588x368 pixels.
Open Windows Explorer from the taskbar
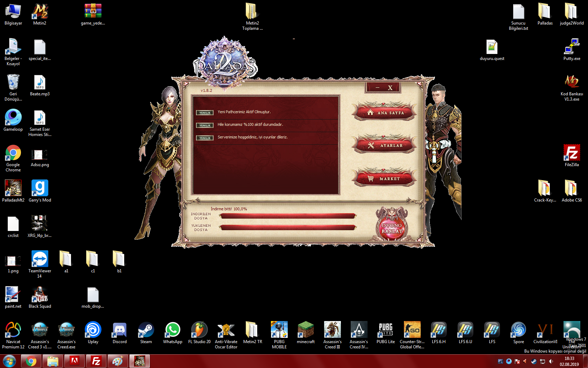coord(53,361)
